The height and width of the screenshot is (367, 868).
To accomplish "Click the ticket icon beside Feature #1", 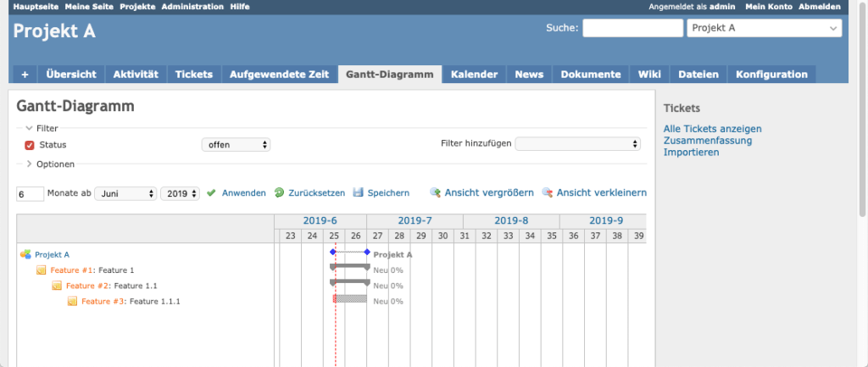I will tap(41, 270).
